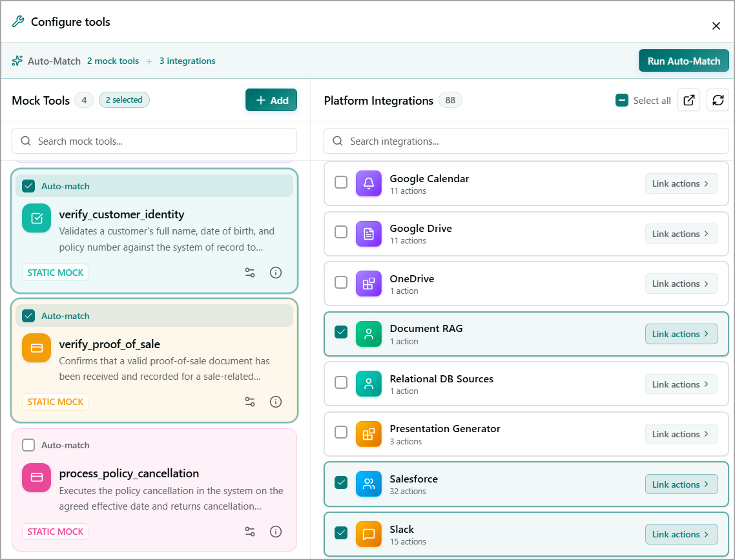Open settings sliders for verify_proof_of_sale

(x=250, y=402)
